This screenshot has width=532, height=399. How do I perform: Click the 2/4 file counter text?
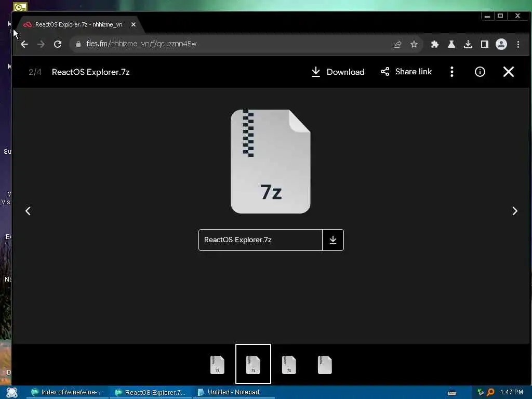coord(35,72)
